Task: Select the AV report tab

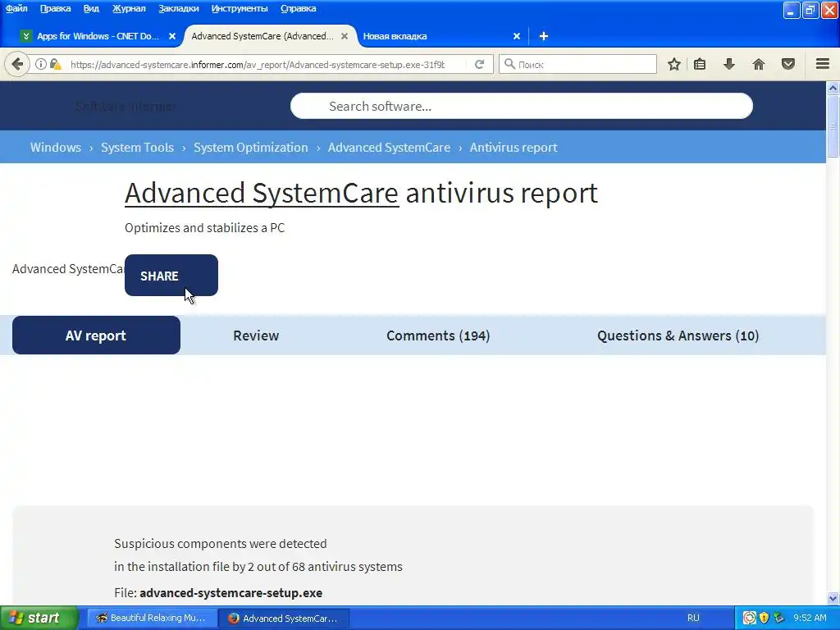Action: [97, 336]
